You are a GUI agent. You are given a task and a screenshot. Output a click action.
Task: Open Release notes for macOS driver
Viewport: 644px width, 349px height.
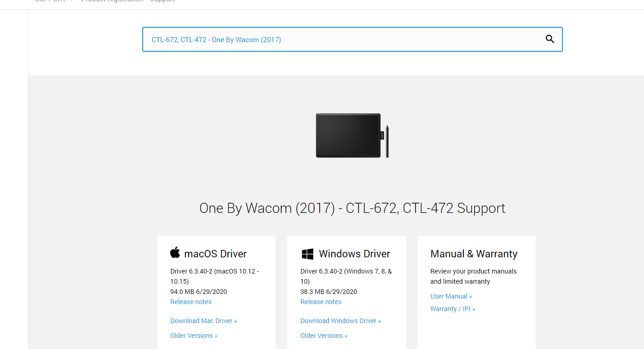click(x=191, y=302)
